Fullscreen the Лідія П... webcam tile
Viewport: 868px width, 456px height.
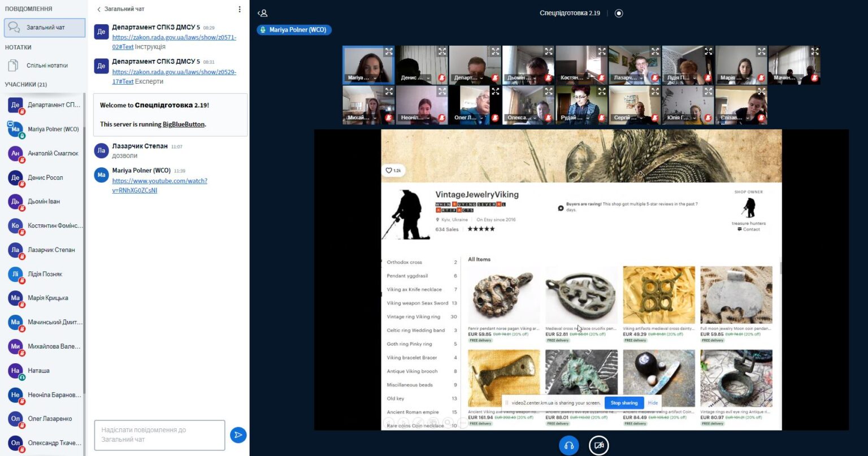tap(708, 51)
